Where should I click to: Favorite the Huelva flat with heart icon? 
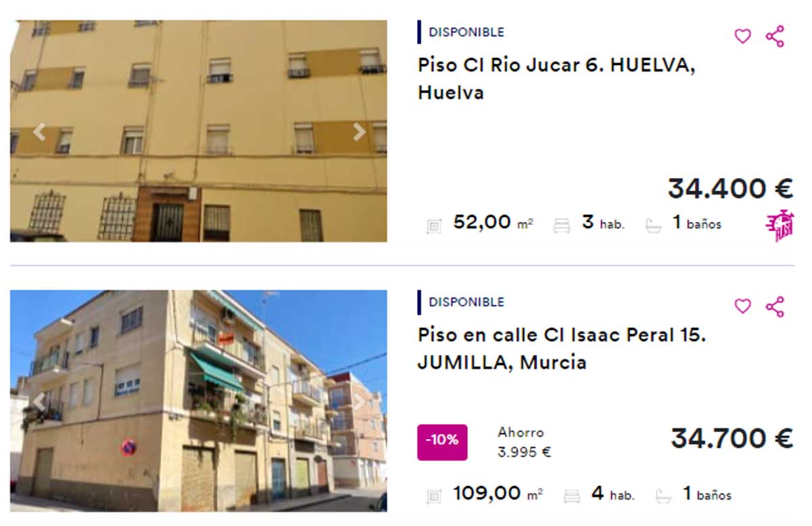[x=743, y=37]
